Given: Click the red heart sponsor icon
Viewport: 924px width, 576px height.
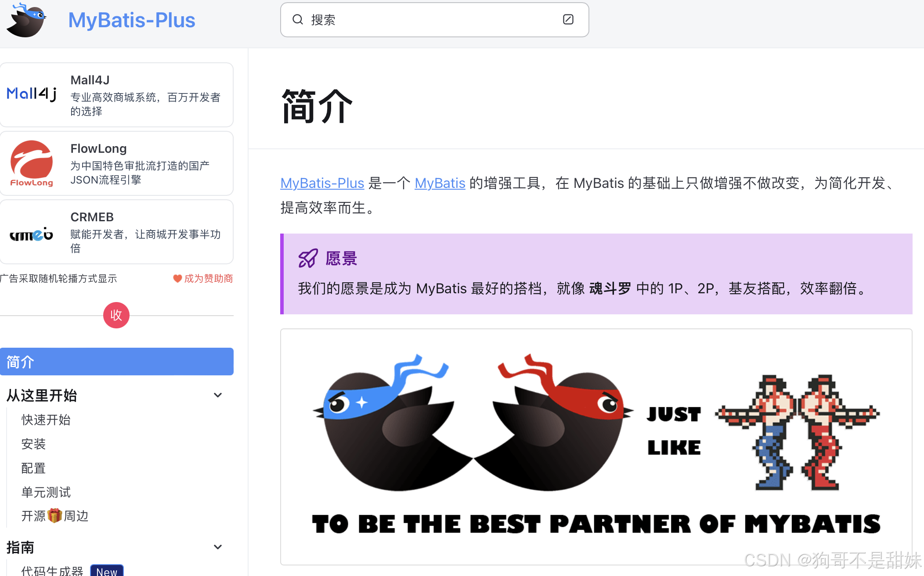Looking at the screenshot, I should (x=177, y=278).
